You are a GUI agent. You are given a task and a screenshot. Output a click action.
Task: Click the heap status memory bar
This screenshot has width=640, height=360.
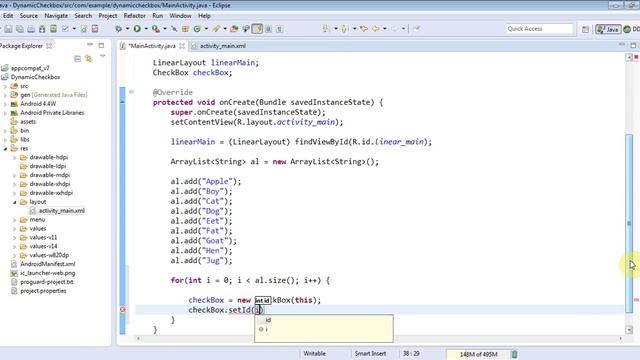478,354
